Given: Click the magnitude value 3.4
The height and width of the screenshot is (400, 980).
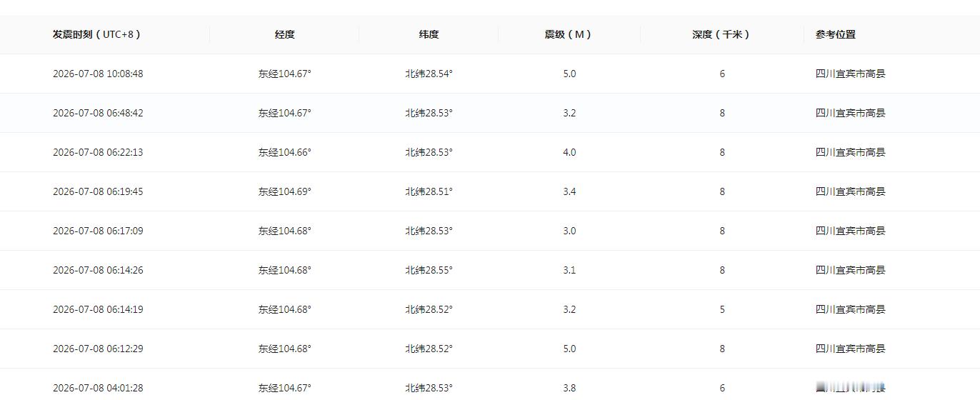Looking at the screenshot, I should (x=569, y=191).
